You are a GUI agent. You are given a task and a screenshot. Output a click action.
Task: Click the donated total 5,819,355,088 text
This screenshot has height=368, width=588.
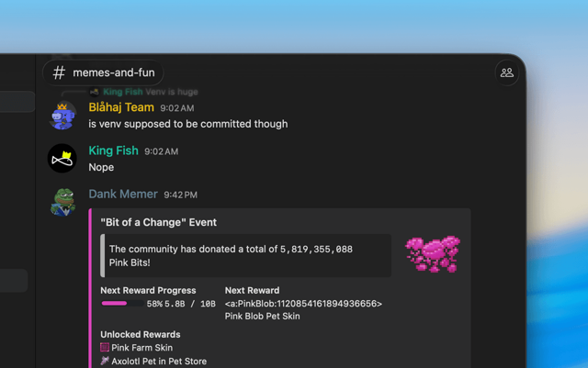click(x=316, y=250)
